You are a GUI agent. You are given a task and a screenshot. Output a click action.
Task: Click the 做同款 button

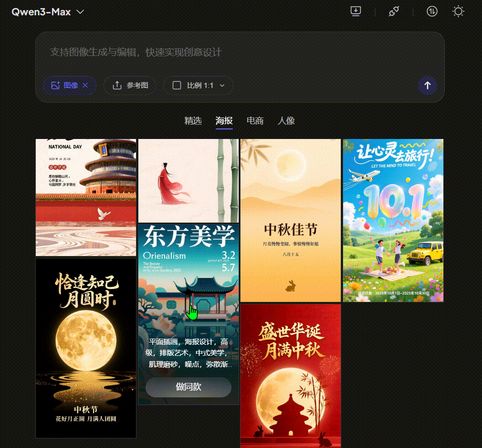coord(189,387)
